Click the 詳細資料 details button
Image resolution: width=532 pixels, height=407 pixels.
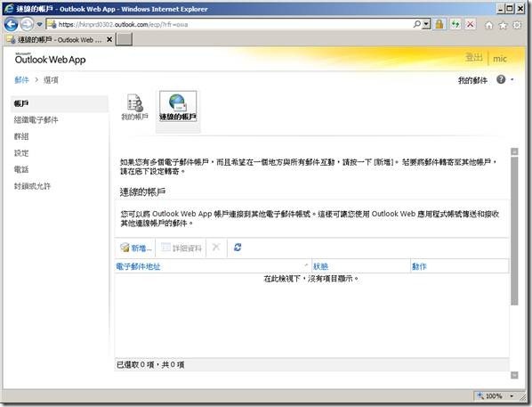click(x=181, y=248)
